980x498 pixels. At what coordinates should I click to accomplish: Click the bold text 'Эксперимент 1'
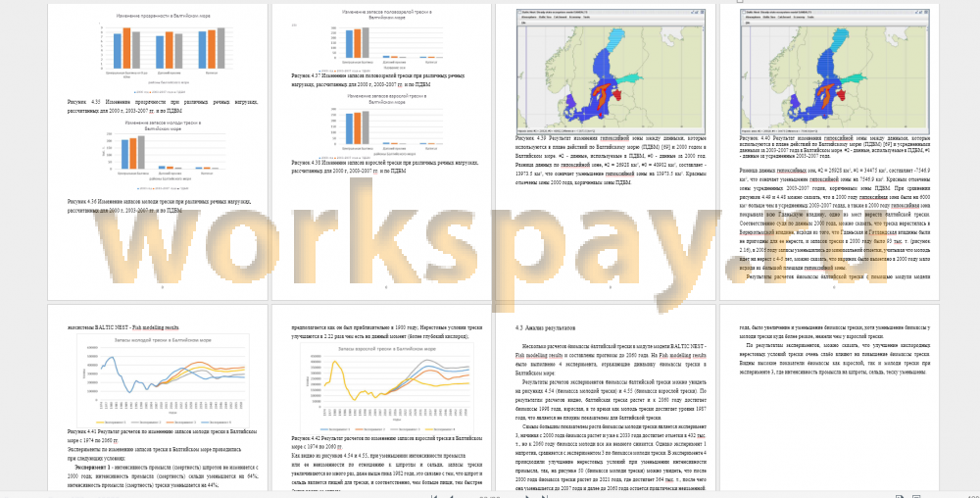tap(94, 466)
